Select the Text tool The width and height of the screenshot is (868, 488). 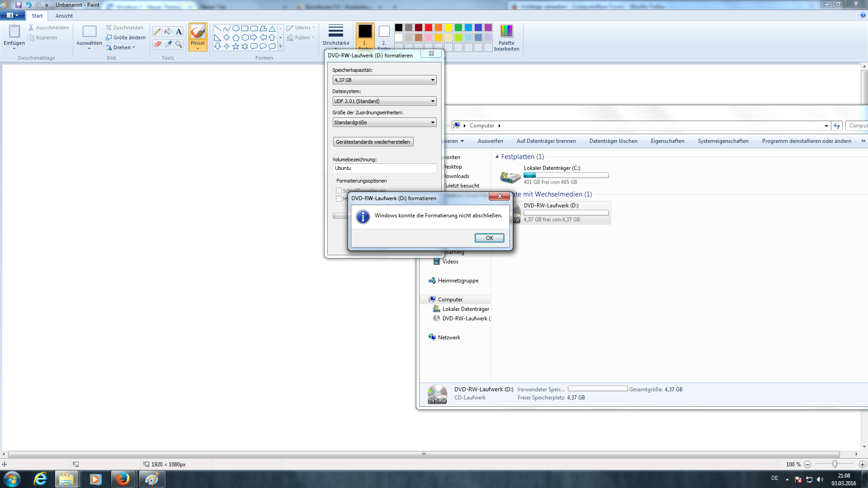179,32
